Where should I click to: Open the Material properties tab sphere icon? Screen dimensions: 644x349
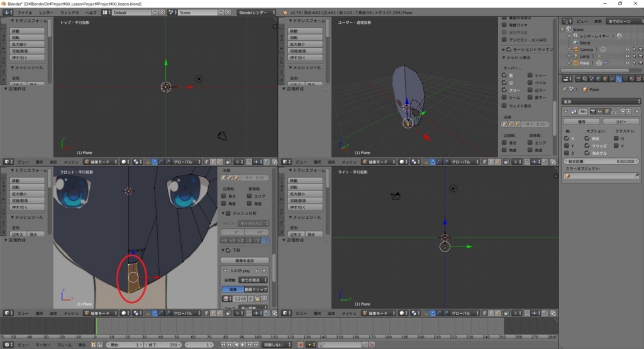[x=632, y=79]
